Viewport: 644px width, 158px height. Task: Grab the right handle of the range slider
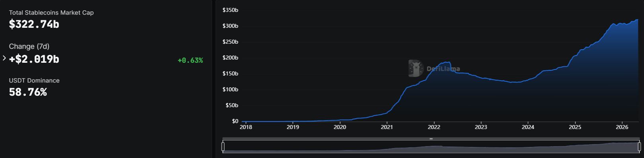click(x=639, y=147)
